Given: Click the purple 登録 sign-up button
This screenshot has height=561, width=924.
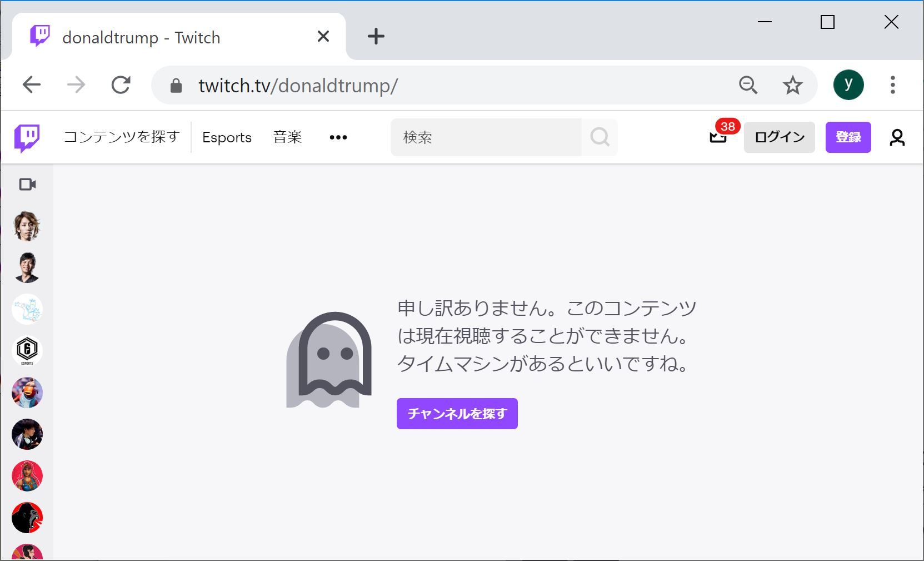Looking at the screenshot, I should coord(848,137).
